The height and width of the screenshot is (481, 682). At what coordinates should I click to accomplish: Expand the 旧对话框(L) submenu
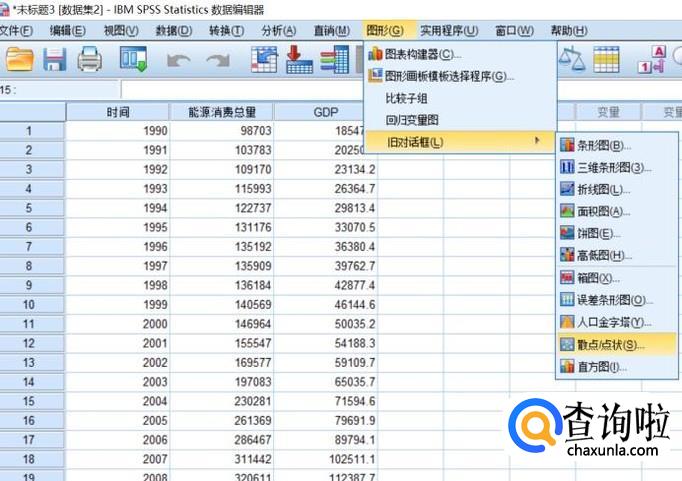tap(460, 142)
